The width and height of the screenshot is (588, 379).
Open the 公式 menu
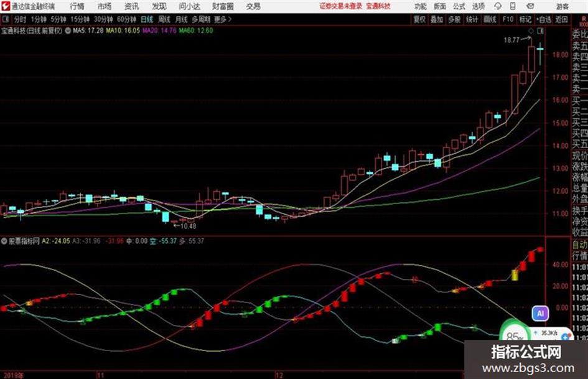pyautogui.click(x=459, y=6)
